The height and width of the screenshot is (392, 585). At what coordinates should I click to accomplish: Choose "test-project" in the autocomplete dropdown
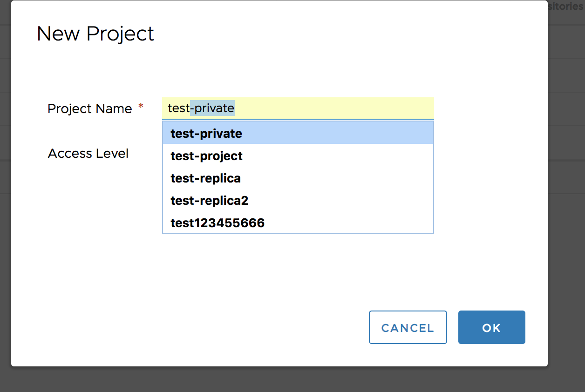206,156
